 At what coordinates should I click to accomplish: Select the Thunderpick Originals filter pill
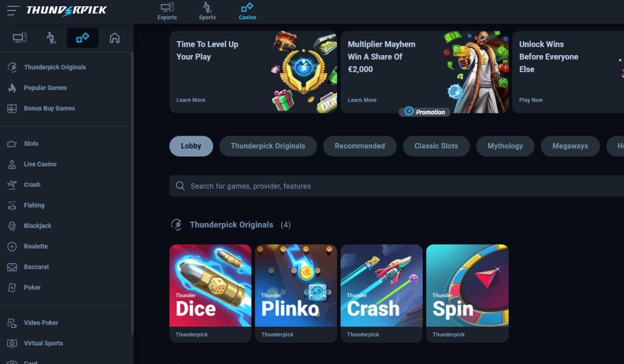tap(268, 146)
